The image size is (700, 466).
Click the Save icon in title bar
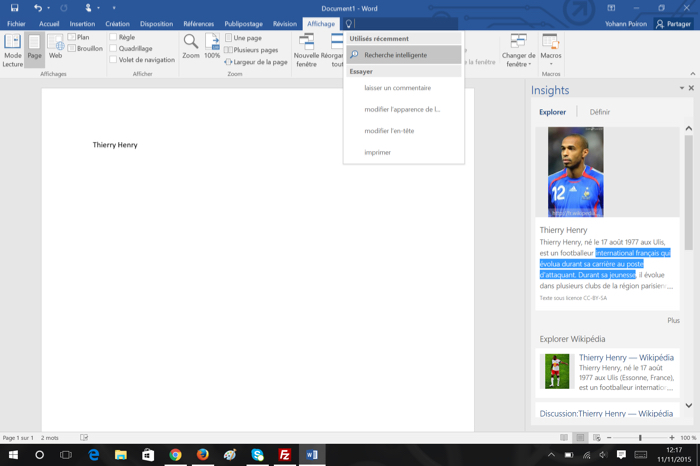click(14, 8)
